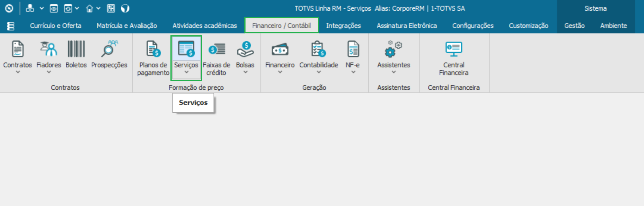Expand the Assistentes dropdown arrow

pyautogui.click(x=394, y=72)
